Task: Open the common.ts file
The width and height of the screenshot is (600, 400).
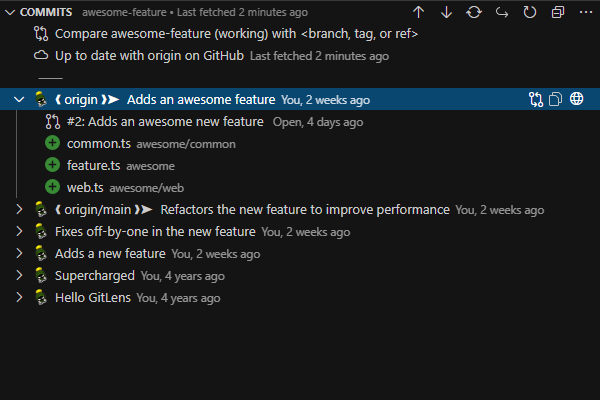Action: point(98,144)
